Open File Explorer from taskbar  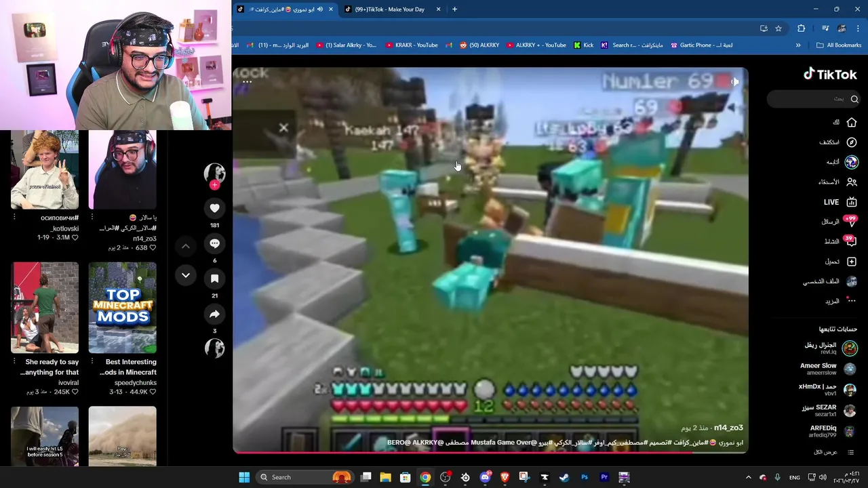385,477
